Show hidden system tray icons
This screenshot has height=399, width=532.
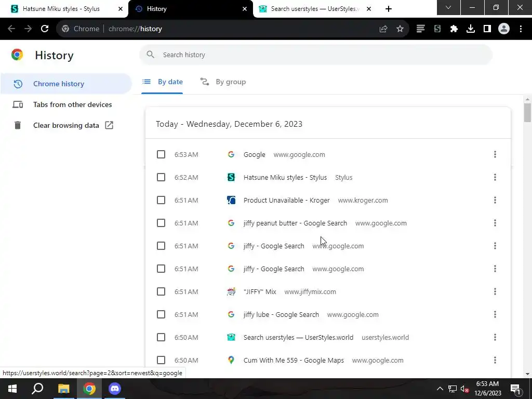tap(440, 389)
